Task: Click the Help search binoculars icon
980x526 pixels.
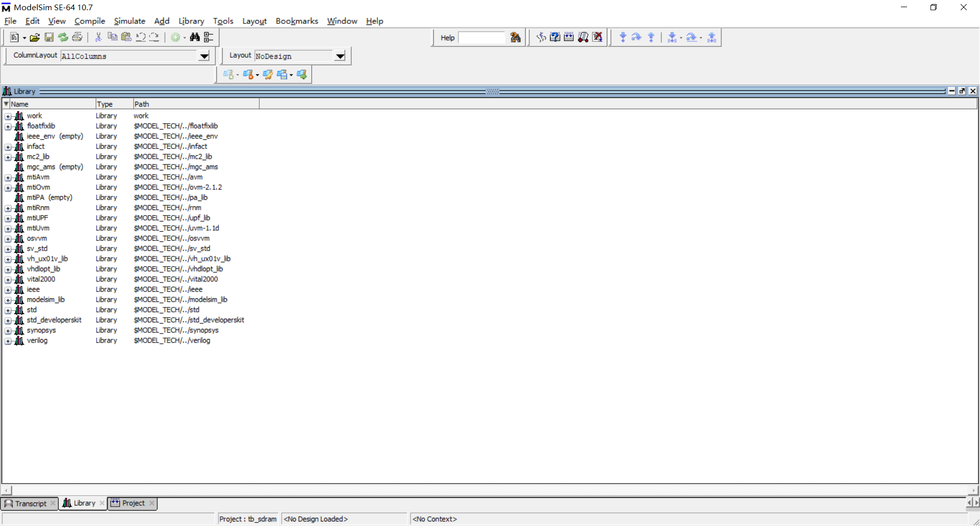Action: pos(516,37)
